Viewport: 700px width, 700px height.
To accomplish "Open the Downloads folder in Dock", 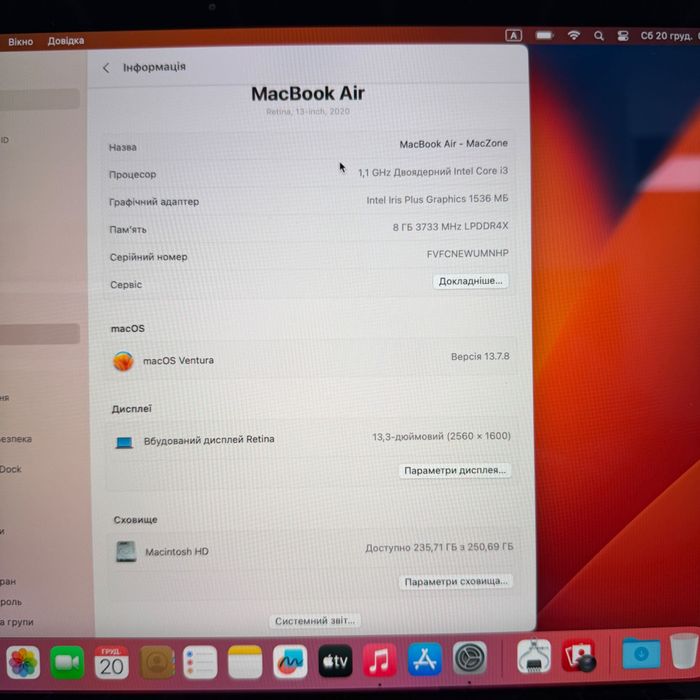I will [x=642, y=654].
